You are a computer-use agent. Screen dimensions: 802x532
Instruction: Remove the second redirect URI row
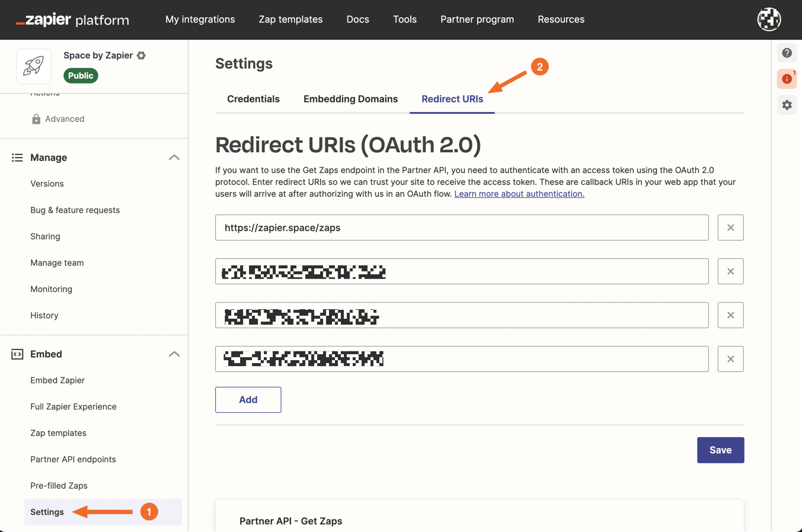pos(730,271)
